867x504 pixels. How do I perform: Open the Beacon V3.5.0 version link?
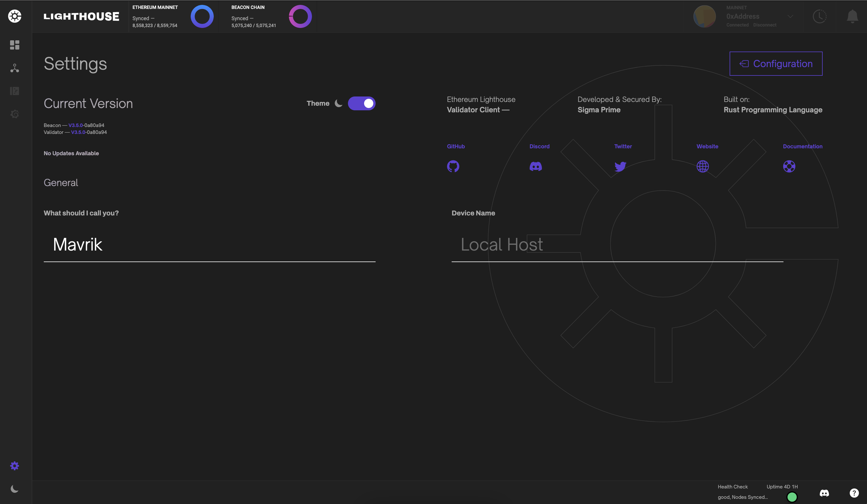(x=76, y=125)
